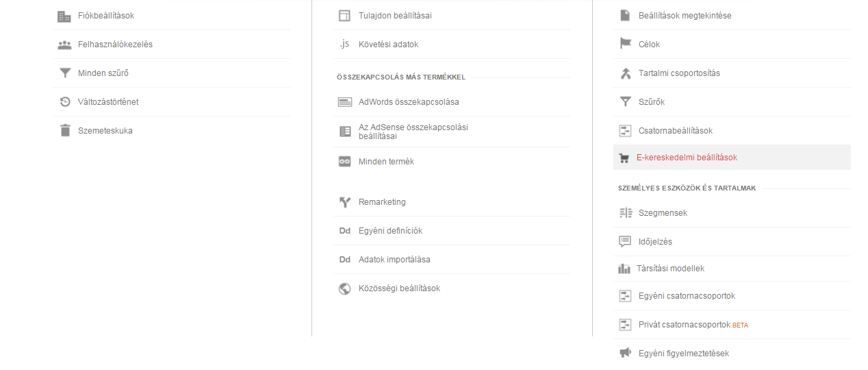The image size is (868, 370).
Task: Click the Közösségi beállítások globe icon
Action: [x=345, y=288]
